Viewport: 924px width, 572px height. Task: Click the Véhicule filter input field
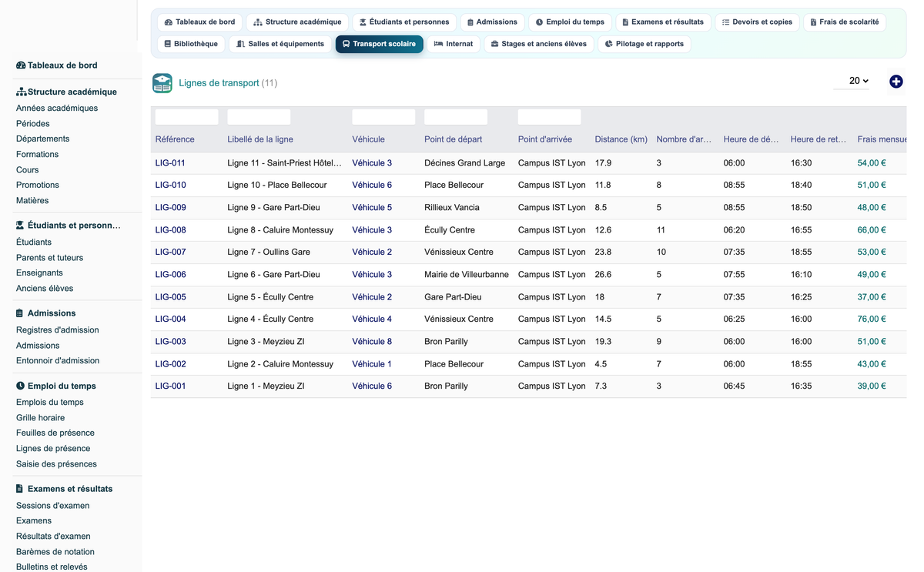[x=383, y=117]
